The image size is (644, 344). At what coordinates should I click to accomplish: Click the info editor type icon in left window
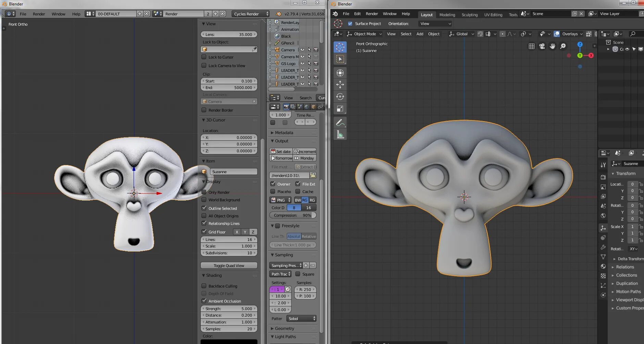(x=10, y=14)
